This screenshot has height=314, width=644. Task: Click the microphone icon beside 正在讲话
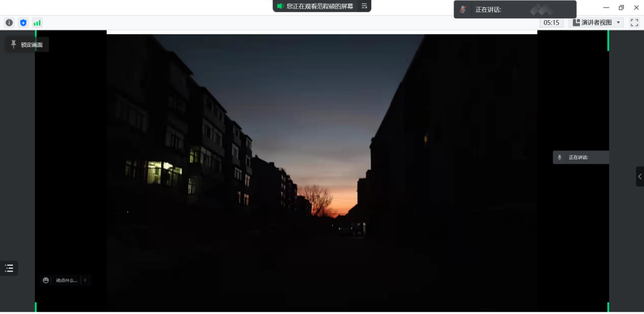(x=559, y=158)
